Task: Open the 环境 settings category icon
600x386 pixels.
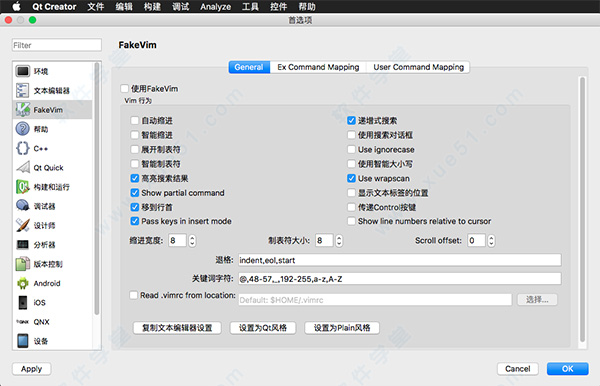Action: coord(23,71)
